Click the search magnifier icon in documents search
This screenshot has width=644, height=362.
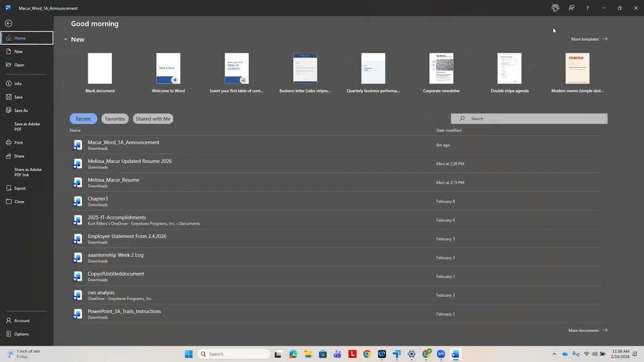[x=462, y=119]
